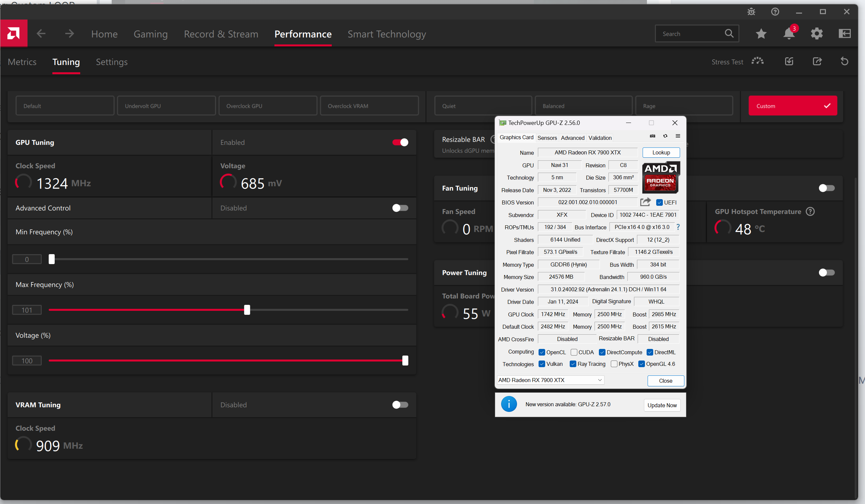Click the Lookup button
Viewport: 865px width, 504px height.
[661, 153]
